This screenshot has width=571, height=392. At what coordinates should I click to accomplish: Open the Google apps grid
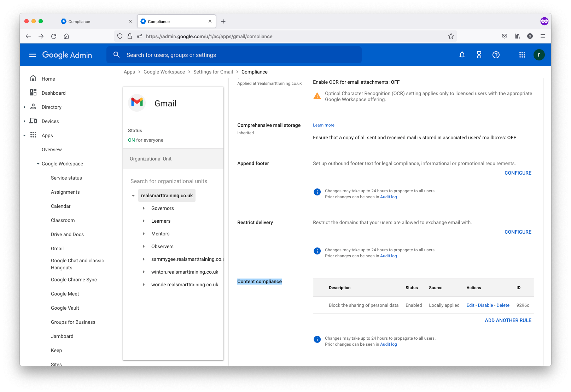tap(522, 55)
